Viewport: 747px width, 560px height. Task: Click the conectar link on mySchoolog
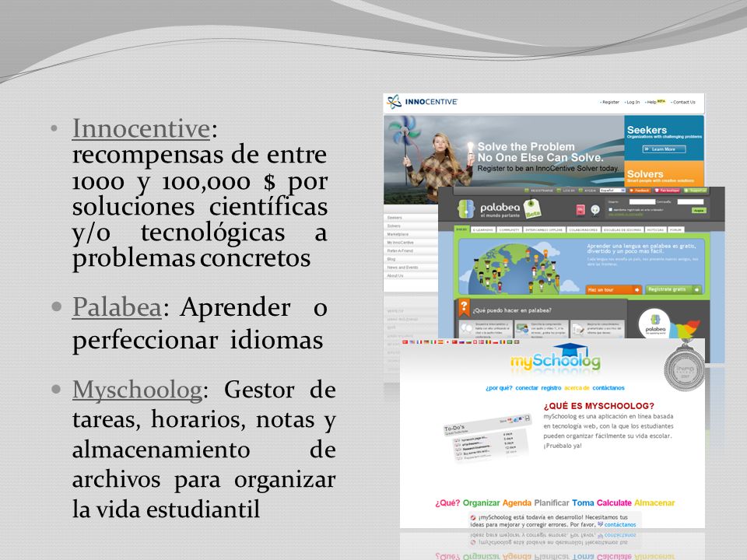click(527, 387)
